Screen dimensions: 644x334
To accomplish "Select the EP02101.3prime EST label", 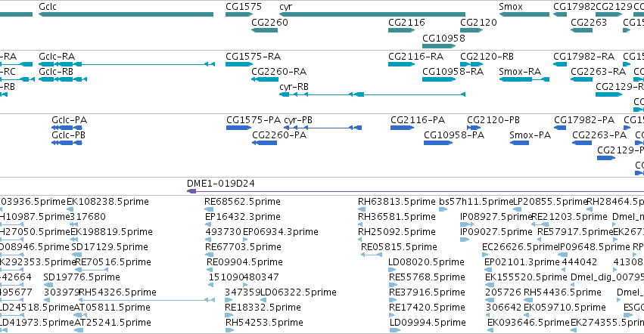I will tap(522, 262).
